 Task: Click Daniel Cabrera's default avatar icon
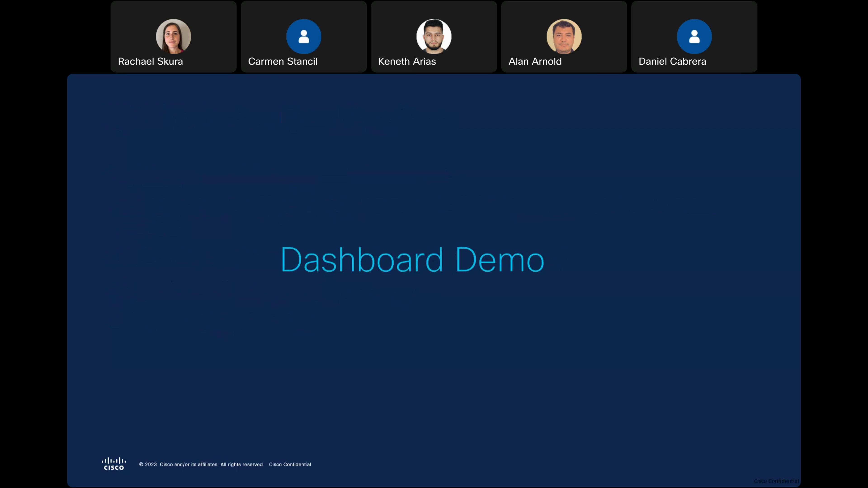click(x=694, y=36)
